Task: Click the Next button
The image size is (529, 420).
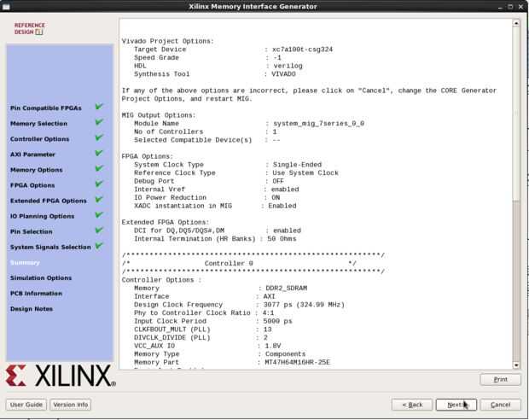Action: pyautogui.click(x=456, y=405)
